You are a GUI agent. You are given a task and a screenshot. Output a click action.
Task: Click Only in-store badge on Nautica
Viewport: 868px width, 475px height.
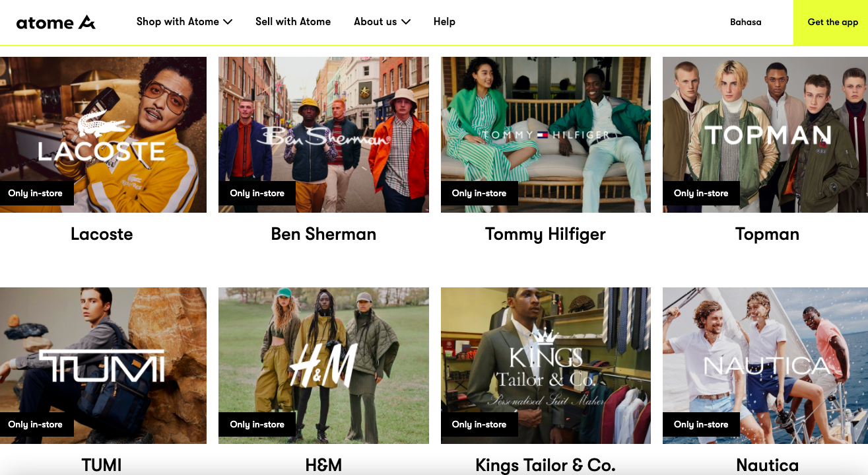click(701, 424)
